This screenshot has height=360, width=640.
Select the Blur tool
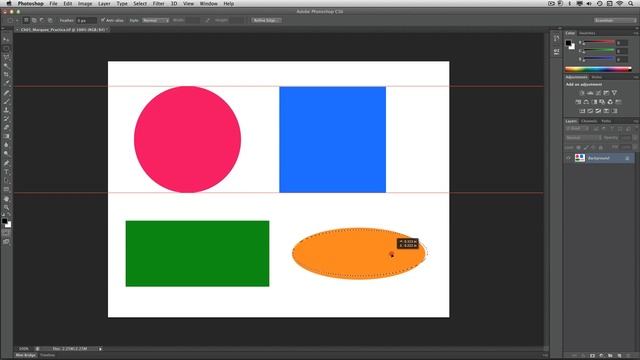[6, 145]
